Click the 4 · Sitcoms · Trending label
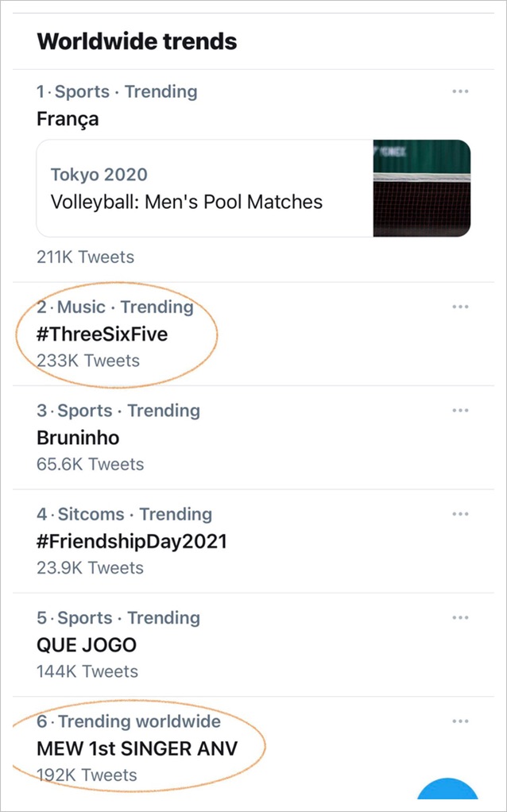507x812 pixels. pyautogui.click(x=124, y=514)
